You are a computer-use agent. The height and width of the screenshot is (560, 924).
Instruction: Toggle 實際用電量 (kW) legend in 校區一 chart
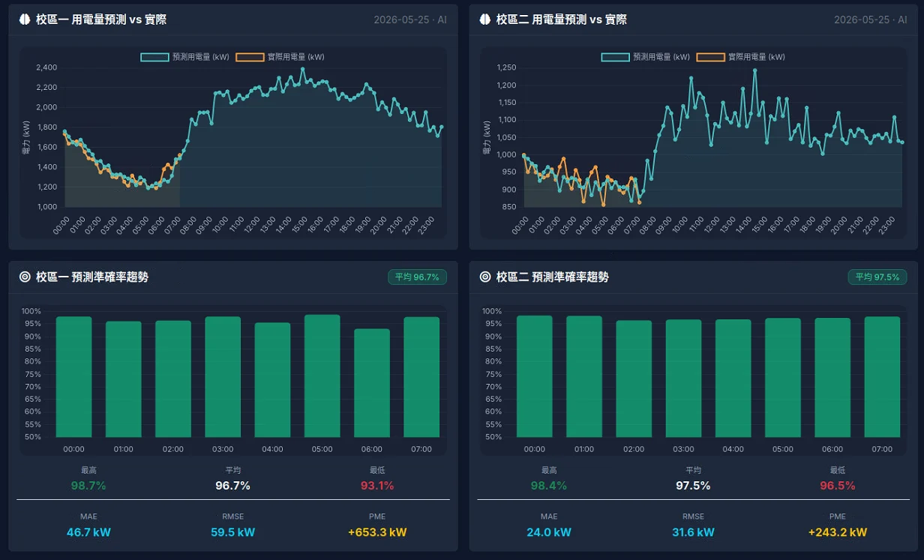pos(280,57)
